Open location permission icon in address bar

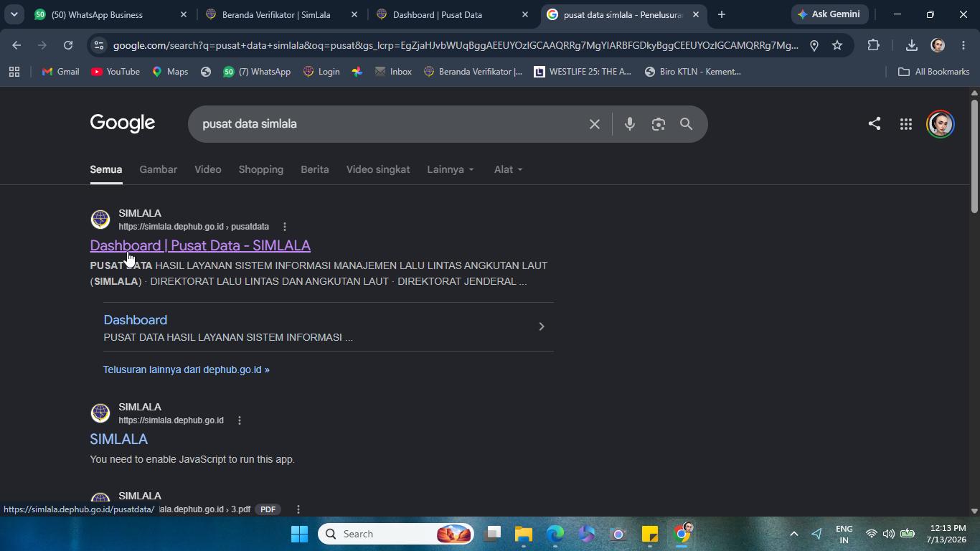click(814, 45)
